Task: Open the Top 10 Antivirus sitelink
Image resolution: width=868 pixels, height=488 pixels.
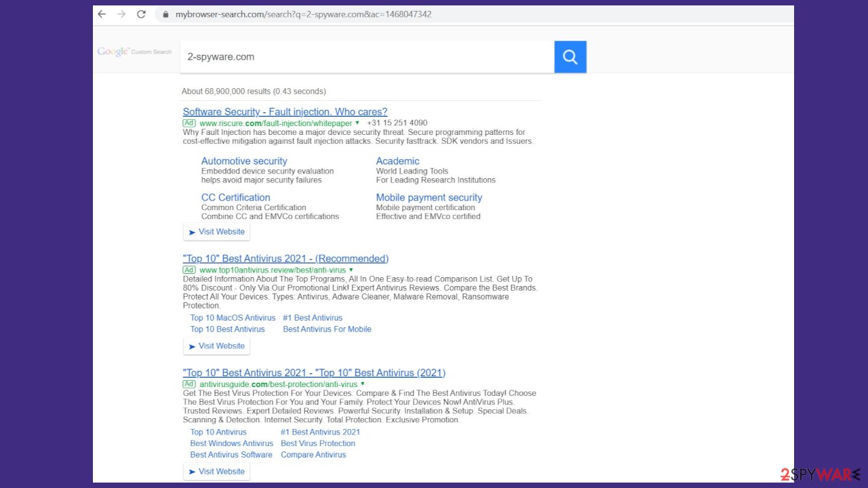Action: pos(218,432)
